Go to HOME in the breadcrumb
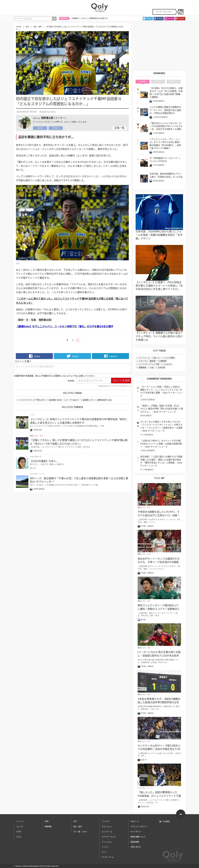199x868 pixels. 18,27
